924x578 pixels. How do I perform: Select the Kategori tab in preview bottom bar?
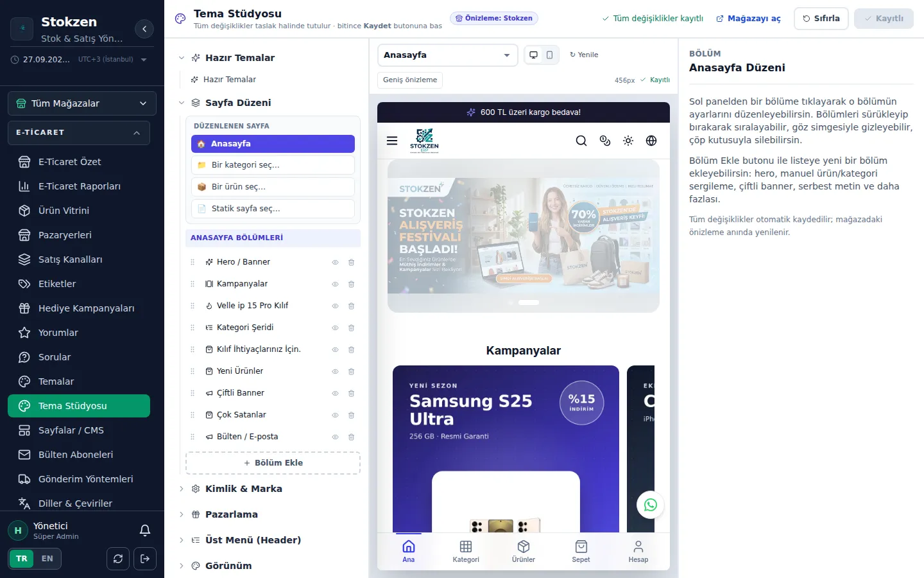coord(466,551)
